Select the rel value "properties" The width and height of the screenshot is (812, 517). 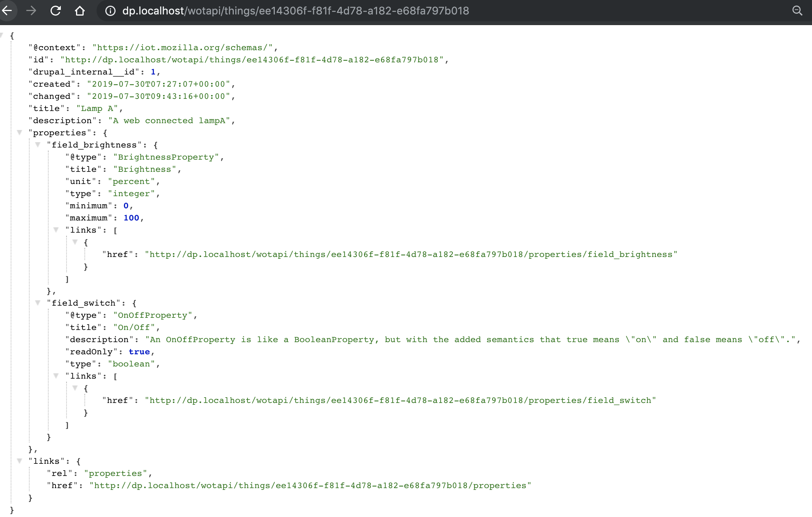(116, 473)
